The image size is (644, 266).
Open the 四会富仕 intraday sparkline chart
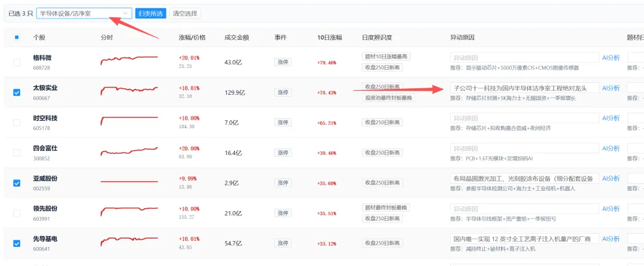click(129, 151)
